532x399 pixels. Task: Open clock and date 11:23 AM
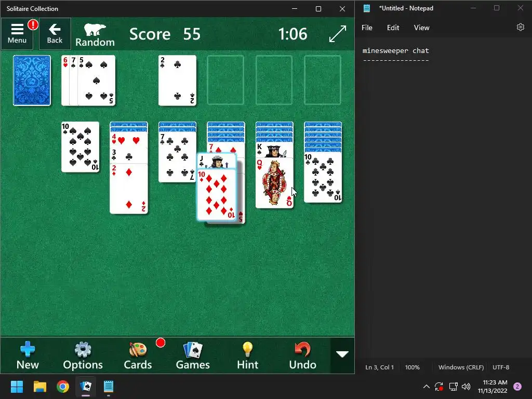[493, 387]
